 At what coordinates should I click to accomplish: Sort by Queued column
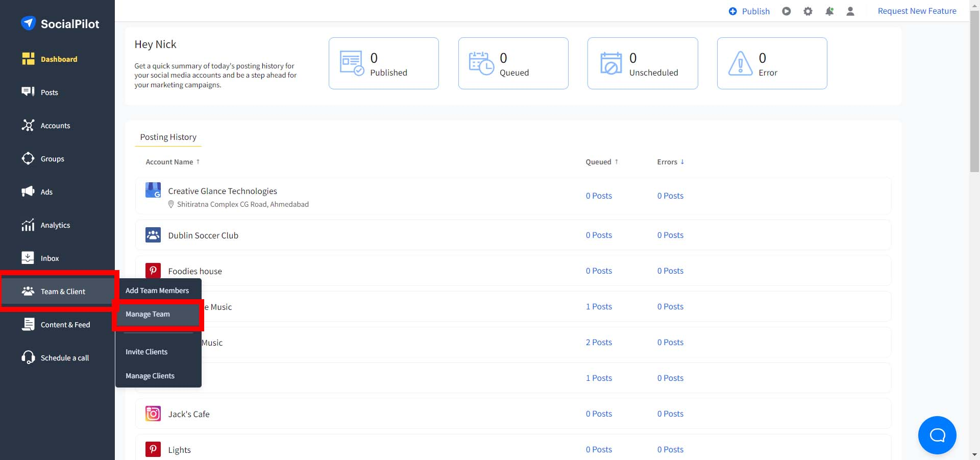602,162
